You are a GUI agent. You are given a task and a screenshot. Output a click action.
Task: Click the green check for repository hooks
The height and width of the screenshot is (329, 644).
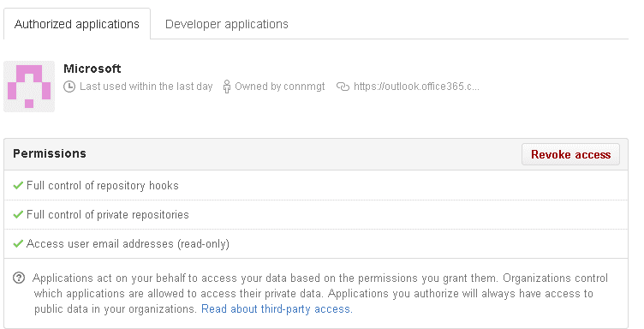click(18, 186)
